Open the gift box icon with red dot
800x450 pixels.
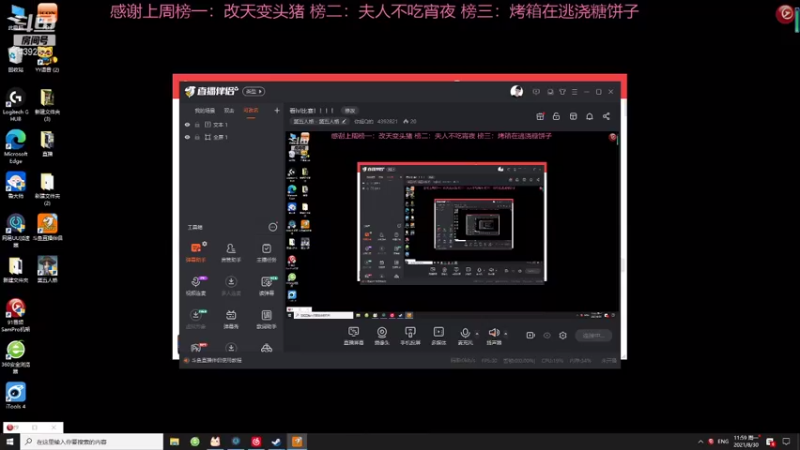pyautogui.click(x=540, y=116)
